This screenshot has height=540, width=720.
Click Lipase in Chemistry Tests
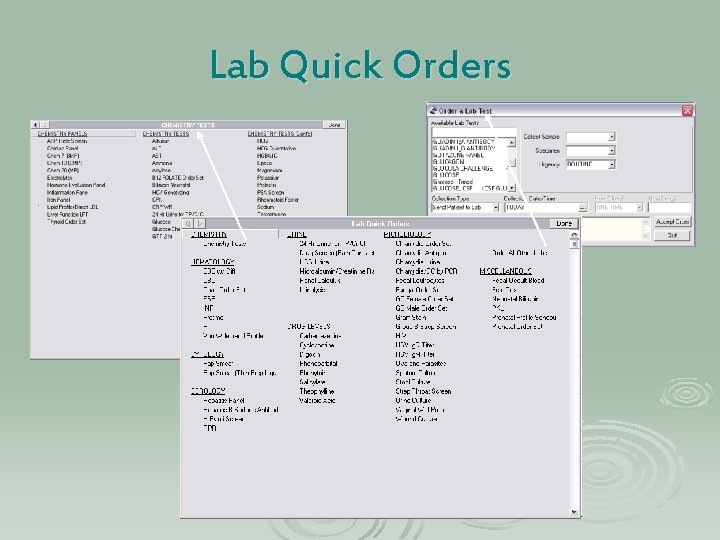[264, 163]
